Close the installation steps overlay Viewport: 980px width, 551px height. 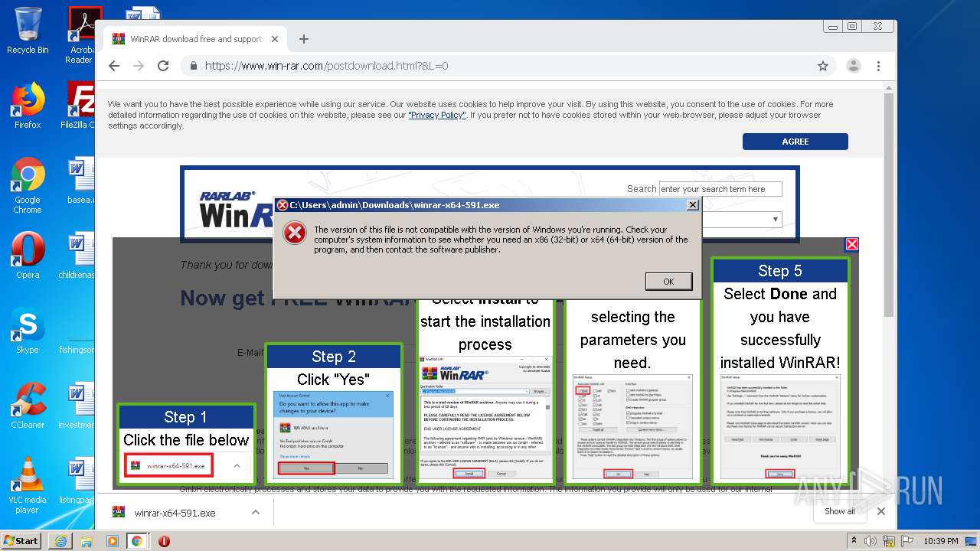[851, 244]
